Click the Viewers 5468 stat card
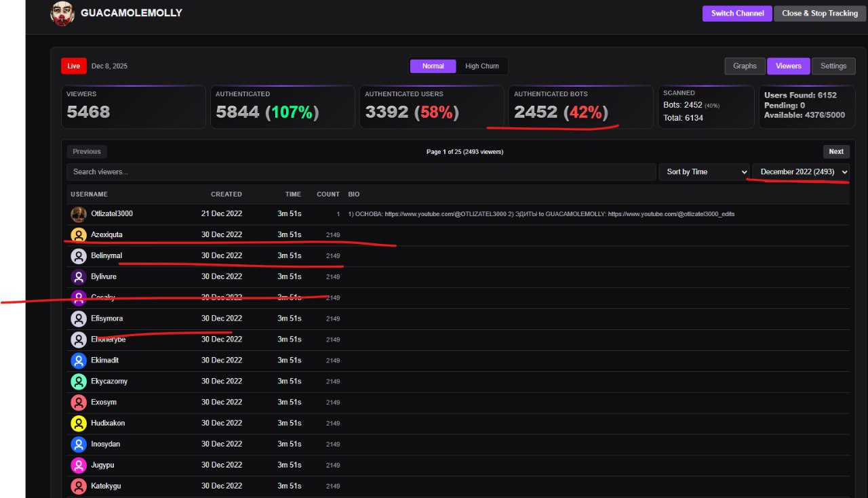This screenshot has width=868, height=498. (134, 107)
